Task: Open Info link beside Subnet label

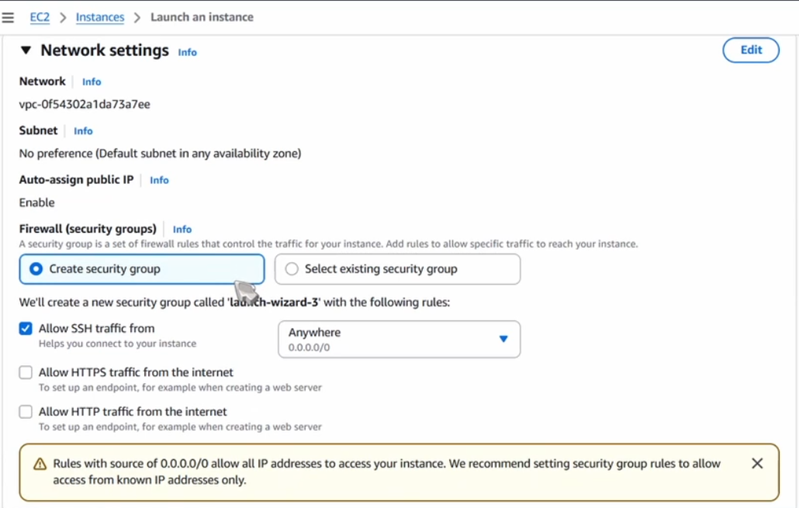Action: pyautogui.click(x=83, y=131)
